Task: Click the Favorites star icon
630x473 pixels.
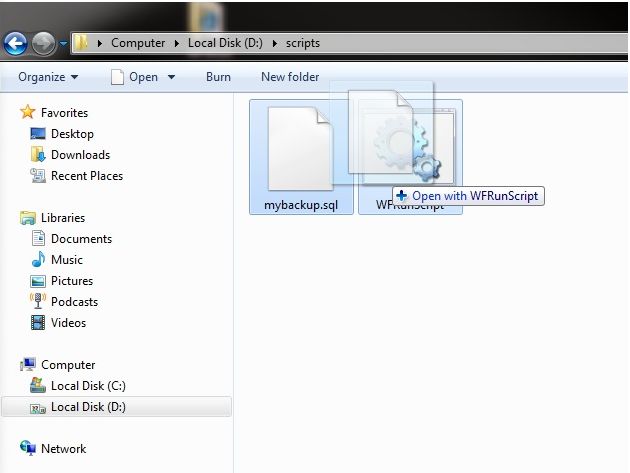Action: [28, 112]
